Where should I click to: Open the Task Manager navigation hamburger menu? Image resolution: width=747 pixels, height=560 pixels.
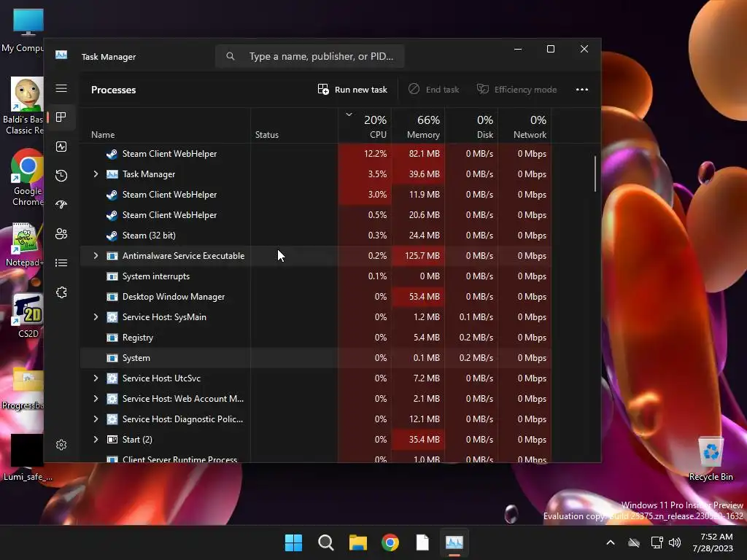[x=61, y=88]
